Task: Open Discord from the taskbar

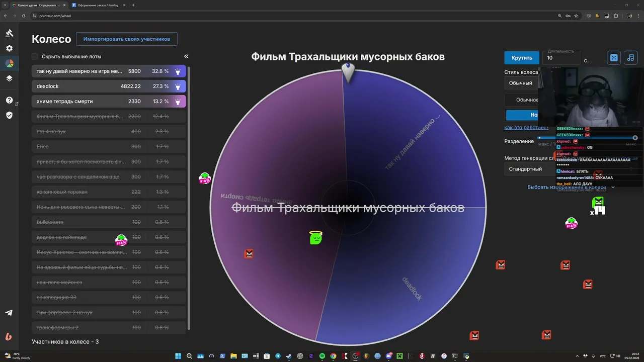Action: point(388,356)
